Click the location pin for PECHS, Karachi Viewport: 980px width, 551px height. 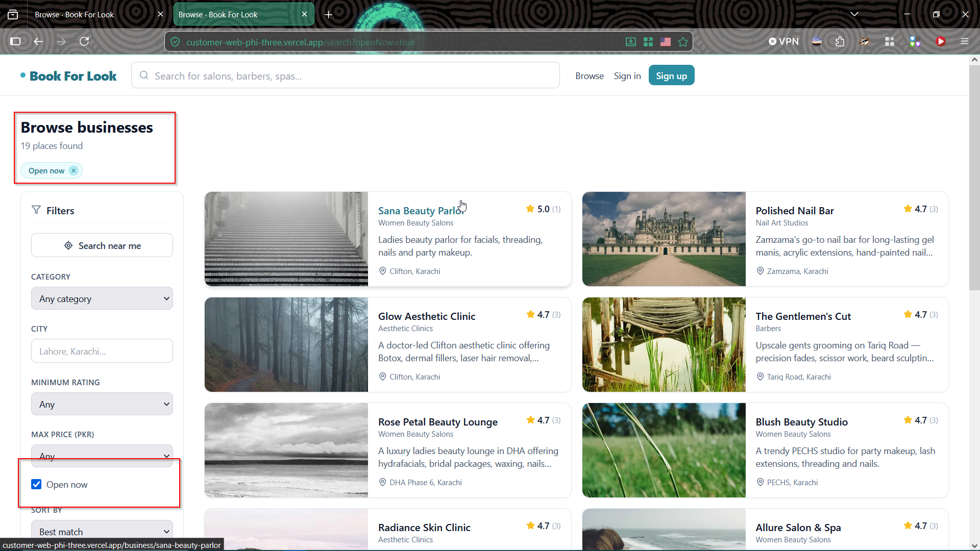click(x=760, y=482)
